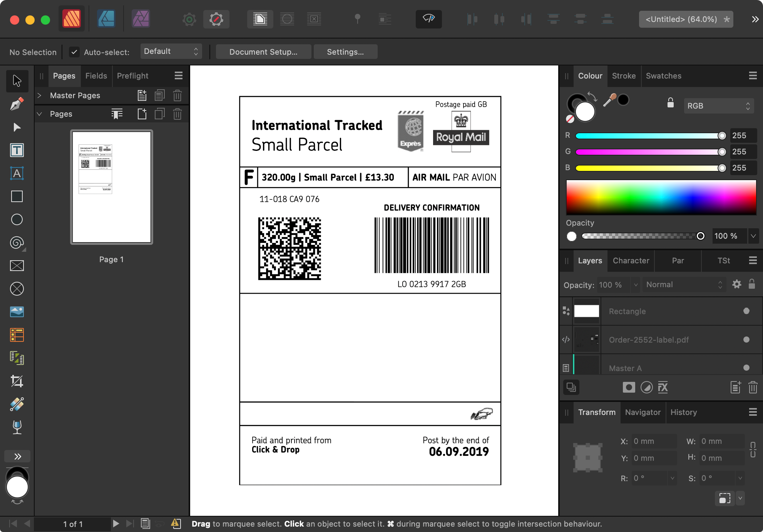Select the Picture Frame Rectangle tool
This screenshot has width=763, height=532.
(17, 266)
